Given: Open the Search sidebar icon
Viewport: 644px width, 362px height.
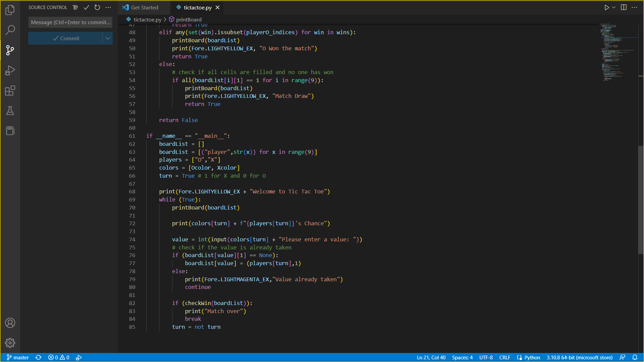Looking at the screenshot, I should pyautogui.click(x=10, y=30).
